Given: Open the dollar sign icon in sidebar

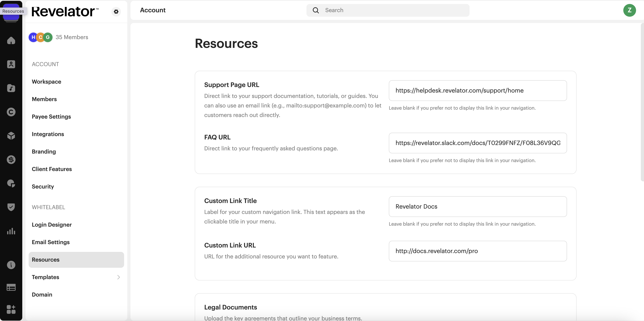Looking at the screenshot, I should point(11,160).
